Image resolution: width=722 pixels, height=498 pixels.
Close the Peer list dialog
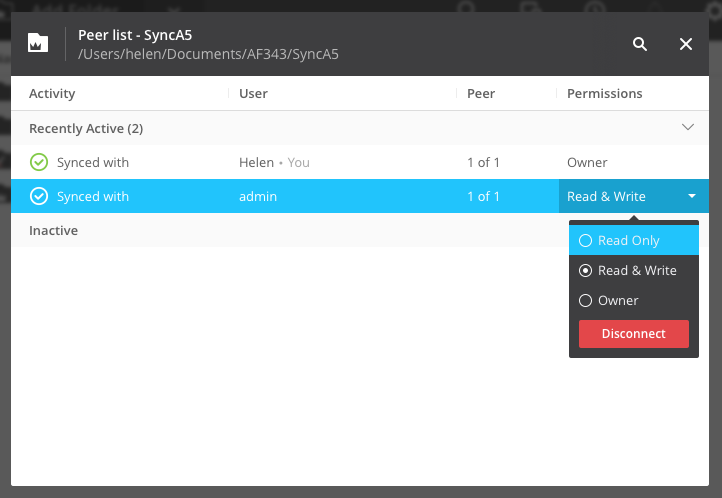686,44
